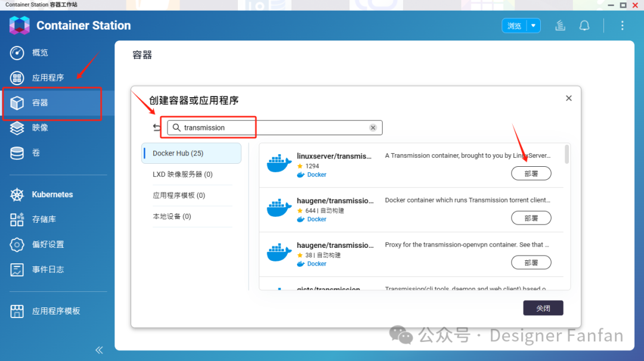Select the LXD 映像服务器 (0) tab

coord(183,175)
